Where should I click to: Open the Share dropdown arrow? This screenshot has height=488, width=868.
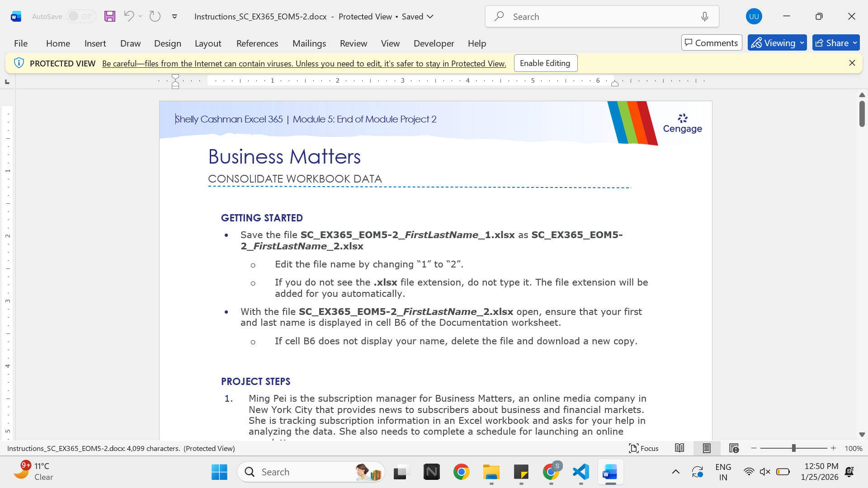pos(855,43)
